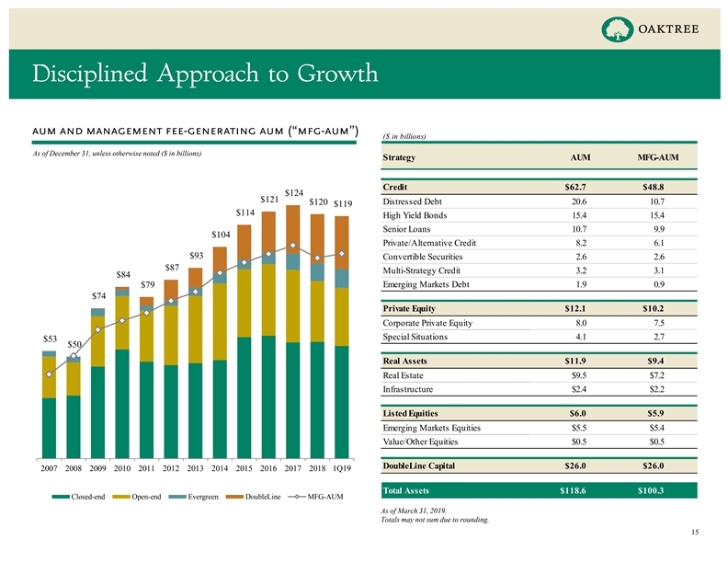728x563 pixels.
Task: Click the MFG-AUM table column header
Action: point(658,157)
